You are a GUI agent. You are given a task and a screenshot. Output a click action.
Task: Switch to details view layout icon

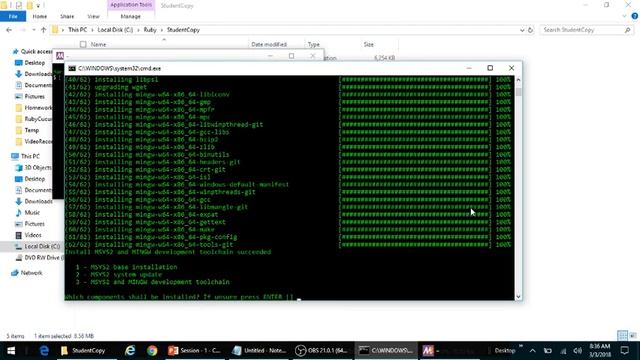click(x=622, y=336)
